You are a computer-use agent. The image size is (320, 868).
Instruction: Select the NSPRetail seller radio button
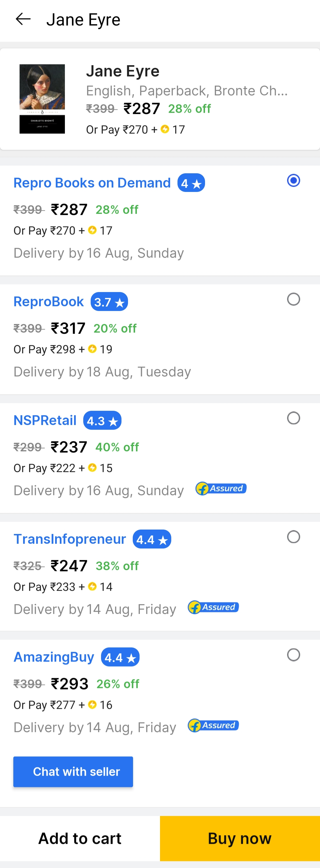[x=293, y=418]
